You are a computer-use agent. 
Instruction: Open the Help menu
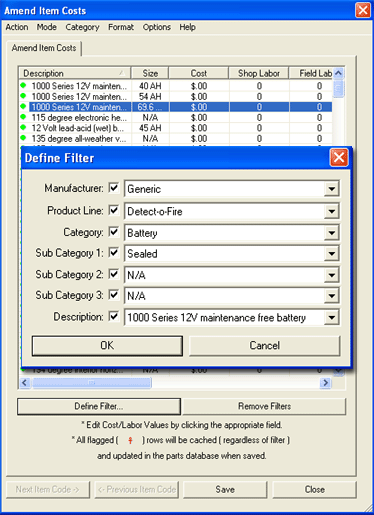point(187,27)
